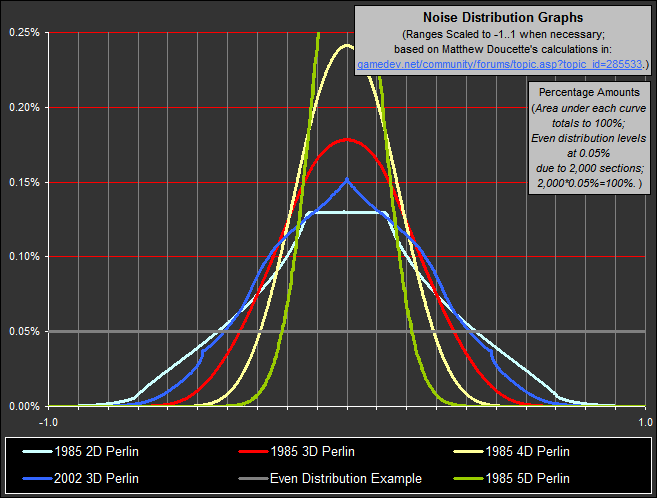Click the 1985 5D Perlin legend swatch
Image resolution: width=657 pixels, height=498 pixels.
pyautogui.click(x=468, y=478)
